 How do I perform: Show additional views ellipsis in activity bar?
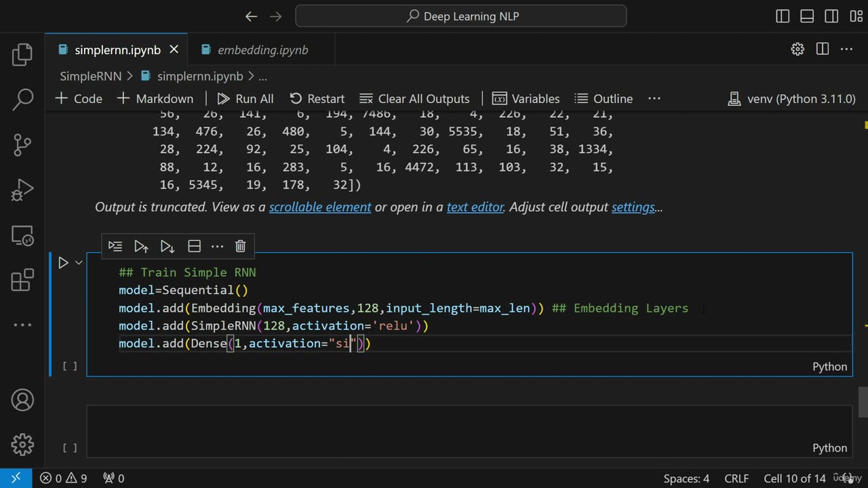tap(22, 325)
